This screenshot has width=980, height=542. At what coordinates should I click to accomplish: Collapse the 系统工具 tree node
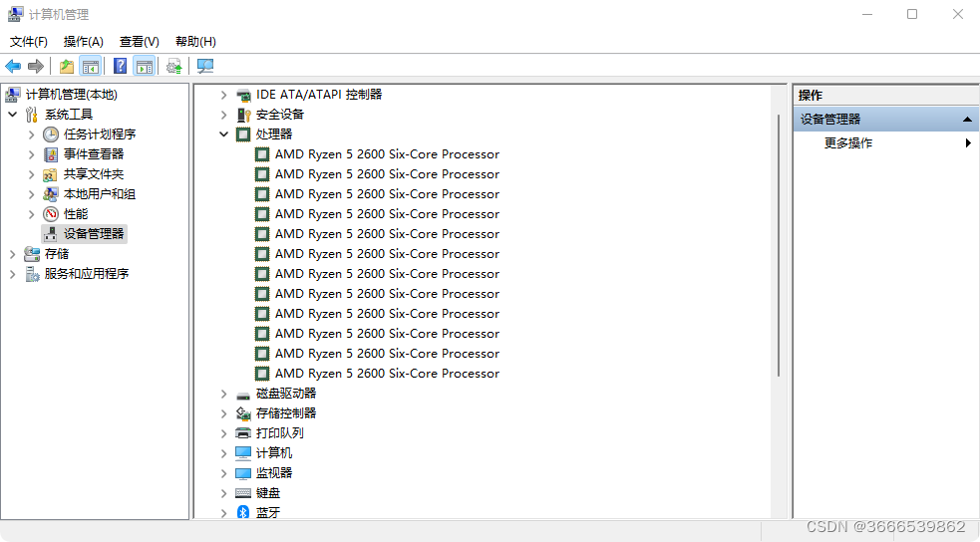13,115
